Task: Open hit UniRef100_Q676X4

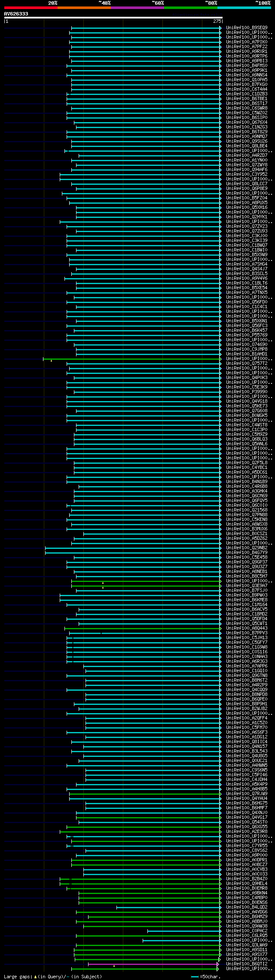Action: tap(247, 122)
